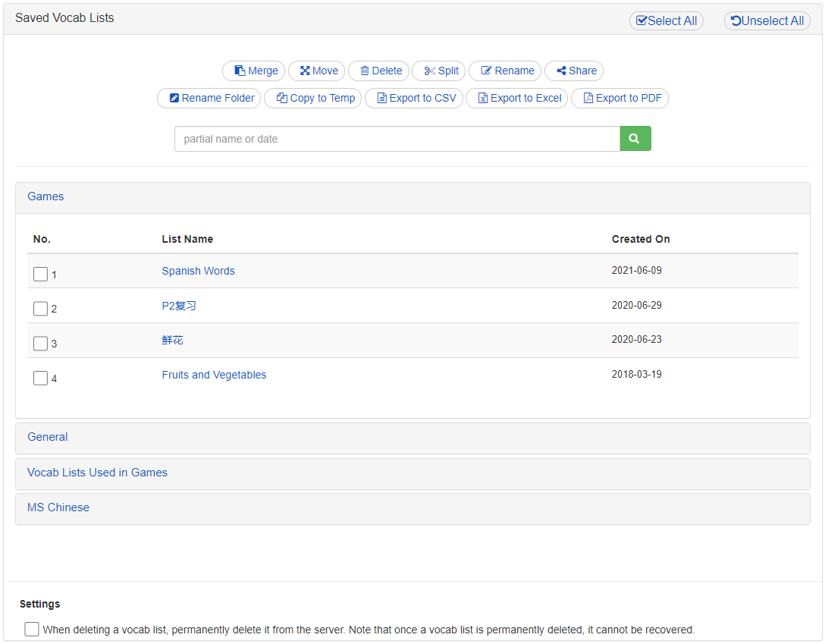825x644 pixels.
Task: Click the Split scissors button
Action: [x=439, y=71]
